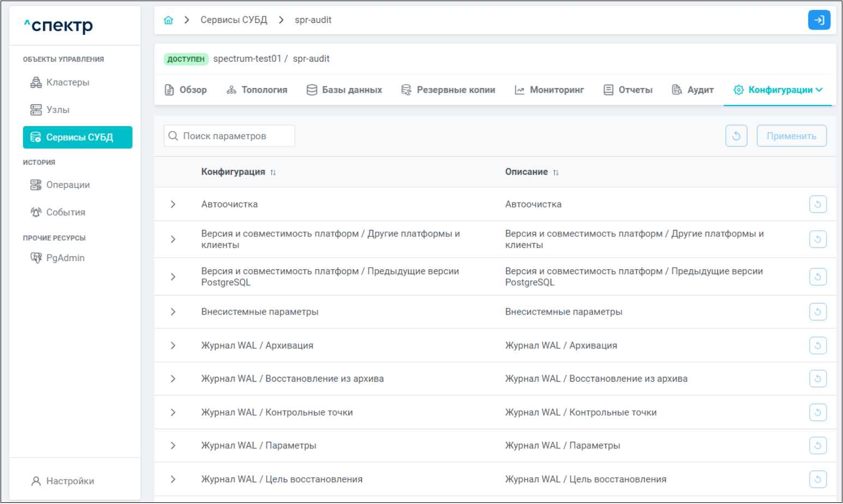Viewport: 843px width, 504px height.
Task: Open PgAdmin from the sidebar
Action: 64,258
